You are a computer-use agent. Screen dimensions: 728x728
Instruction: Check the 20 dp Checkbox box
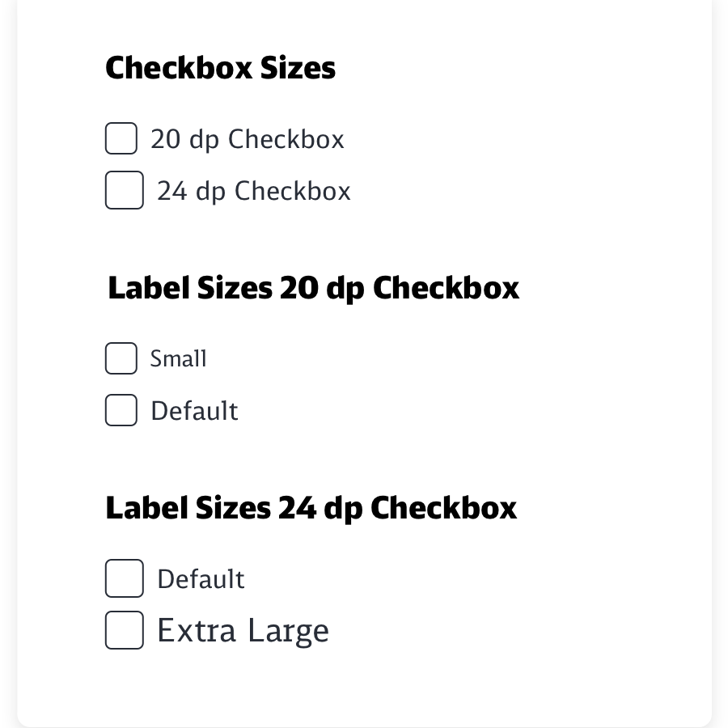121,138
